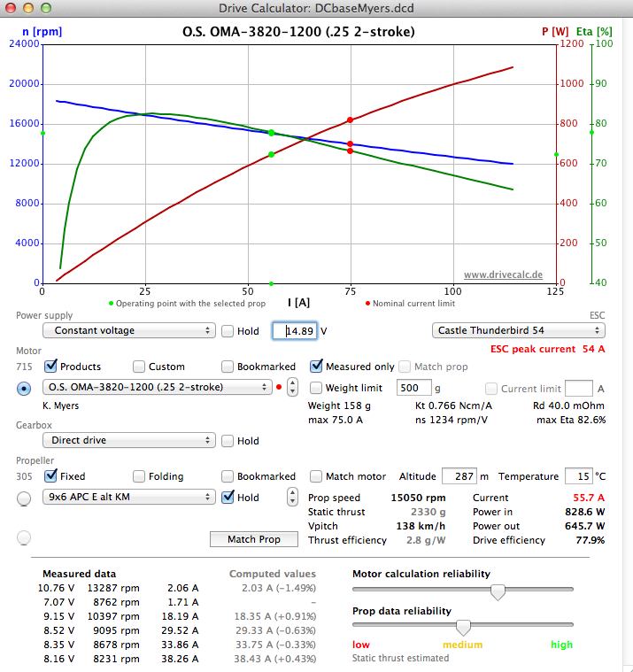The image size is (633, 672).
Task: Click the measured row 10.76 V
Action: (x=119, y=588)
